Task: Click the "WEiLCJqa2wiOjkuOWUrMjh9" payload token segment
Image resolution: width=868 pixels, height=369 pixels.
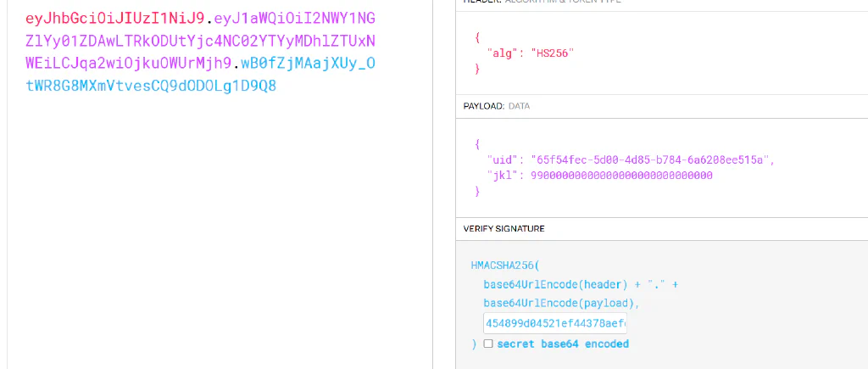Action: tap(128, 64)
